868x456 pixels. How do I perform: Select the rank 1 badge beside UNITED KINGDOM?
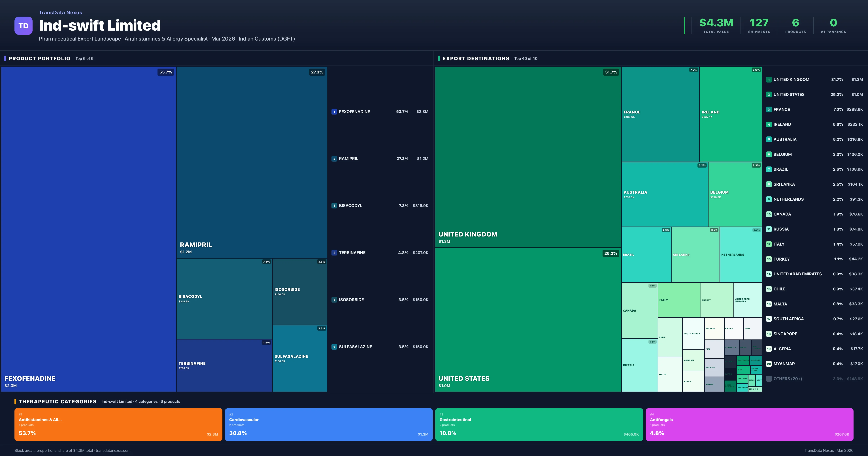click(x=769, y=79)
